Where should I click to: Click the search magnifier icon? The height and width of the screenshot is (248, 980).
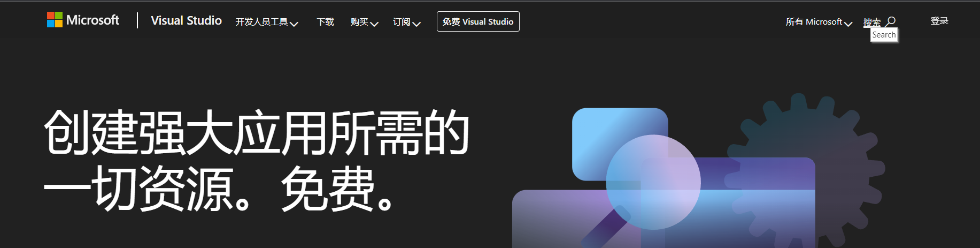pyautogui.click(x=890, y=21)
